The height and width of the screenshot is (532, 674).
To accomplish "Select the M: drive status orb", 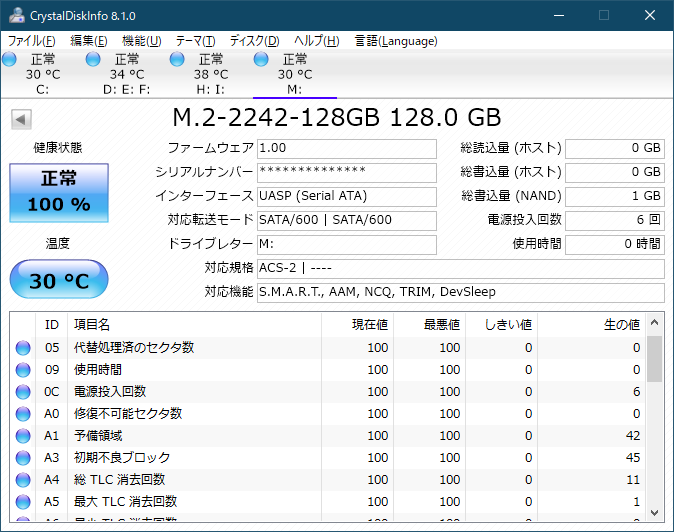I will pyautogui.click(x=261, y=59).
